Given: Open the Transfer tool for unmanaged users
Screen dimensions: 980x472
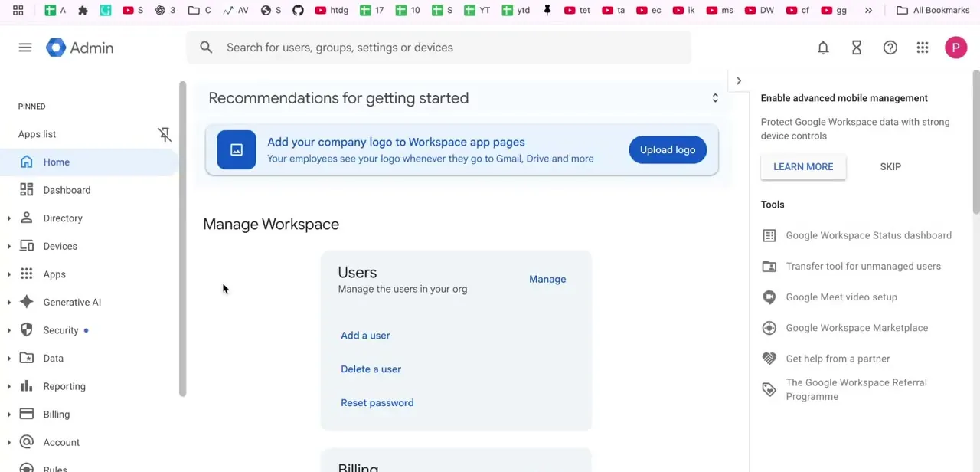Looking at the screenshot, I should coord(863,266).
